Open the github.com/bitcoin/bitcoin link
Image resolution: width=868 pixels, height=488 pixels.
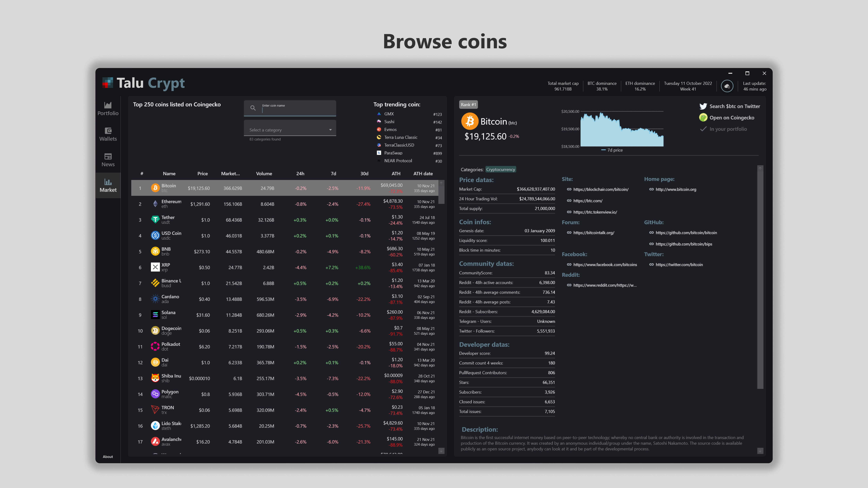click(x=686, y=233)
